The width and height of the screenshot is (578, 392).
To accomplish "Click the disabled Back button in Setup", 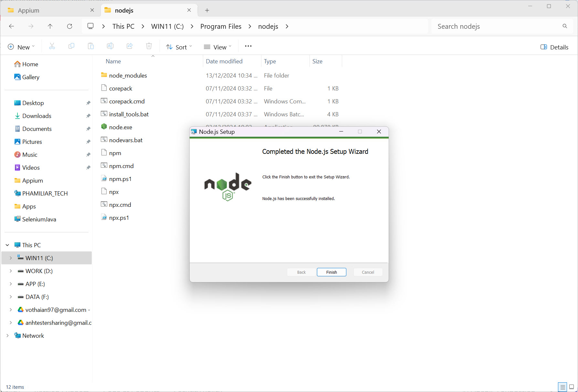I will tap(301, 272).
